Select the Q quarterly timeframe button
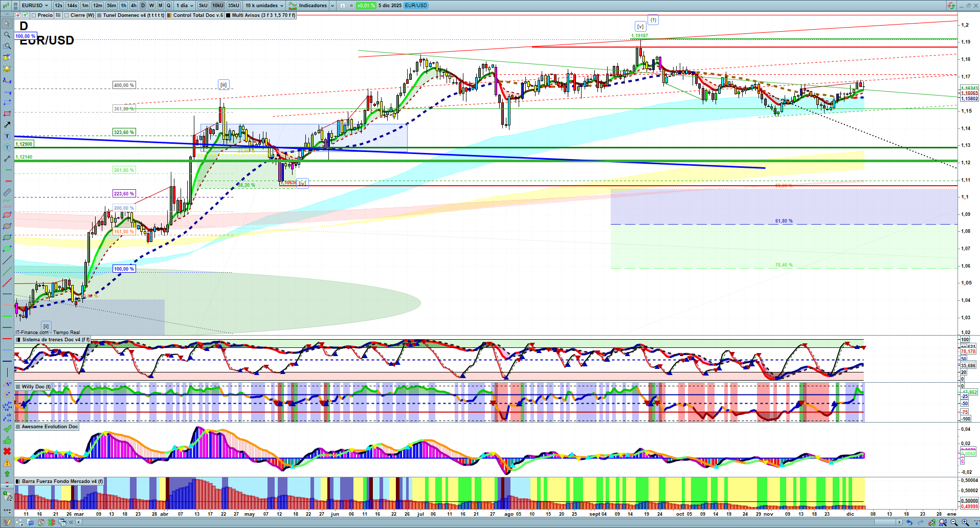The width and height of the screenshot is (980, 528). click(x=168, y=6)
